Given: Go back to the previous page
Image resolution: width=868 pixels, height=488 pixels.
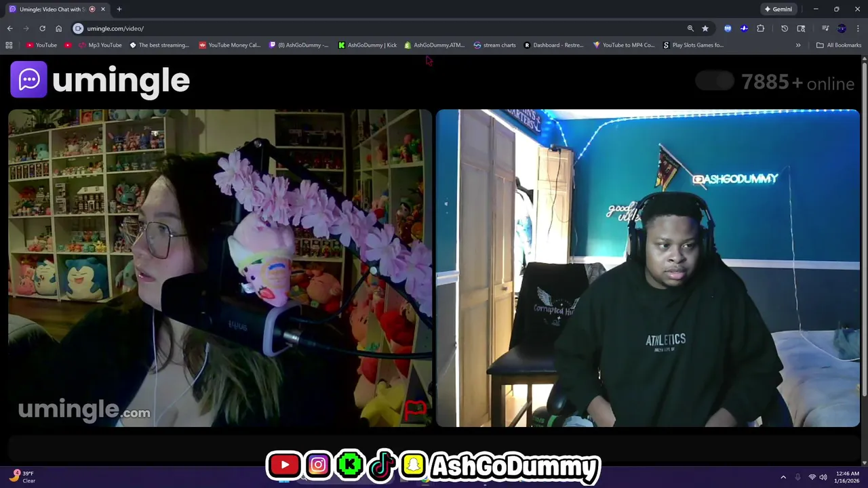Looking at the screenshot, I should click(9, 28).
